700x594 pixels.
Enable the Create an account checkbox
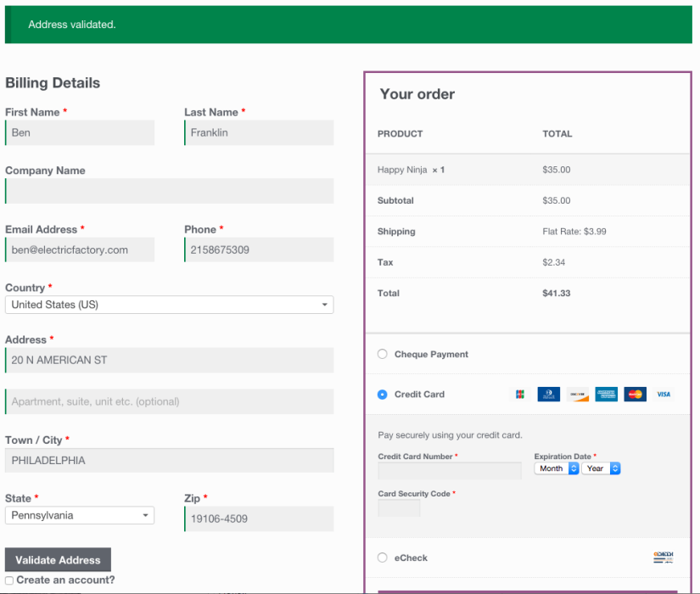(x=8, y=578)
